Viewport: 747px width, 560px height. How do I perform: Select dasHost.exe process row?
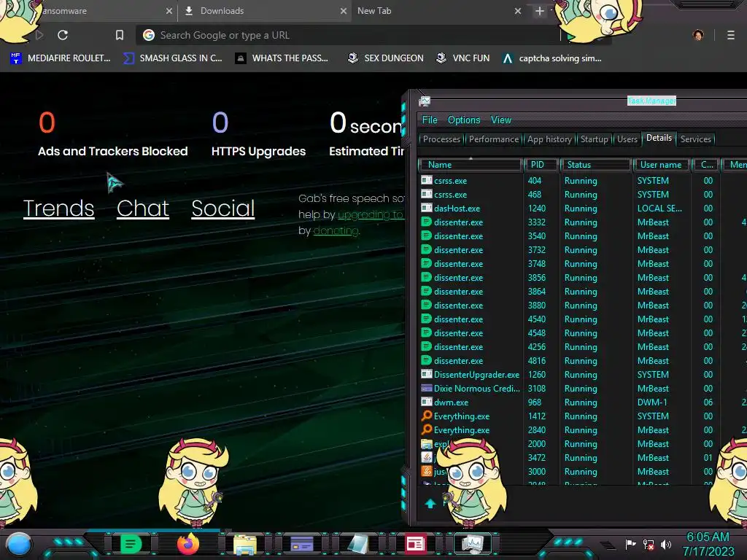pos(581,209)
